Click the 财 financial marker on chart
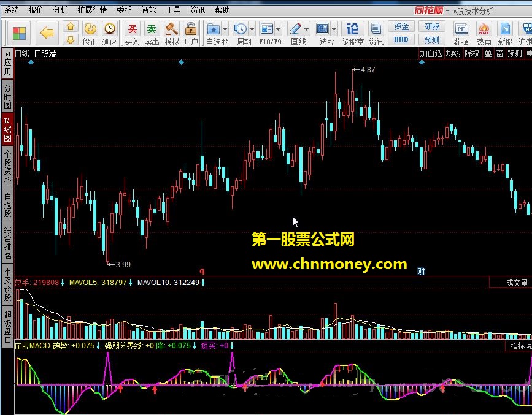532x415 pixels. [x=421, y=271]
